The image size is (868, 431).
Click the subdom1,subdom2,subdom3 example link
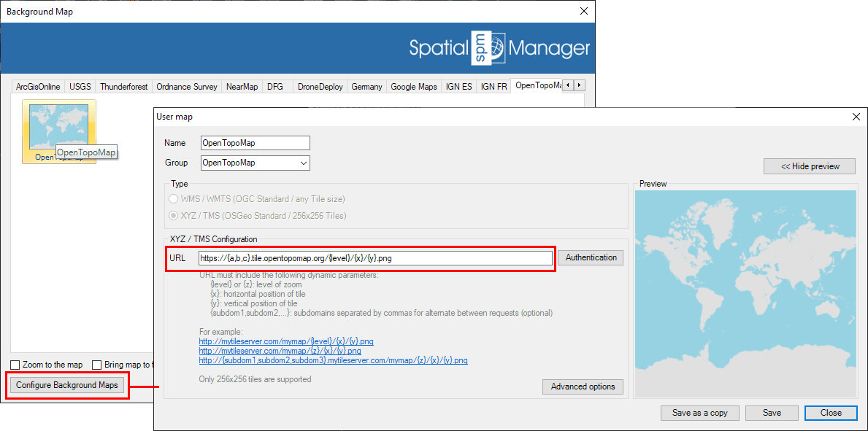(x=333, y=360)
